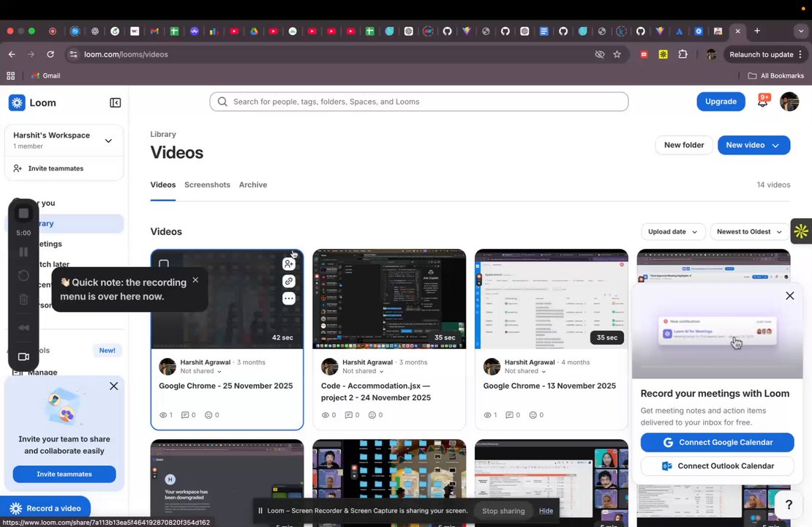This screenshot has width=812, height=527.
Task: Open Google Chrome - 25 November 2025 title
Action: coord(226,386)
